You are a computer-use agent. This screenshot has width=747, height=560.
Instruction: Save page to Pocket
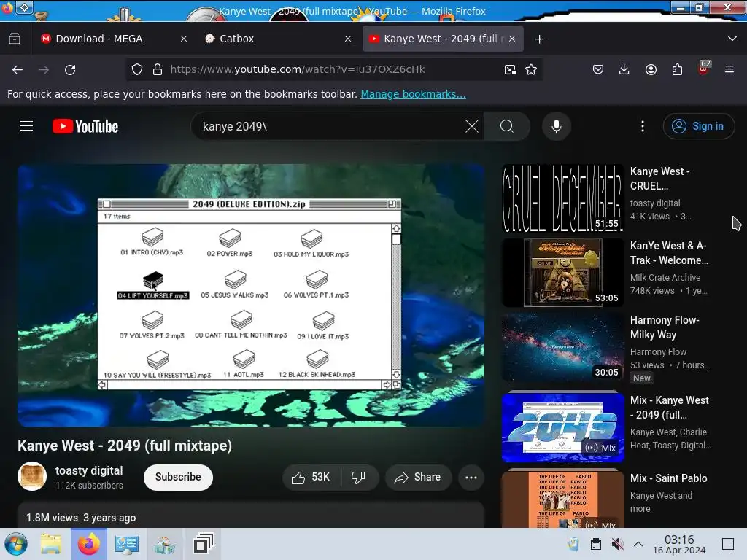598,69
